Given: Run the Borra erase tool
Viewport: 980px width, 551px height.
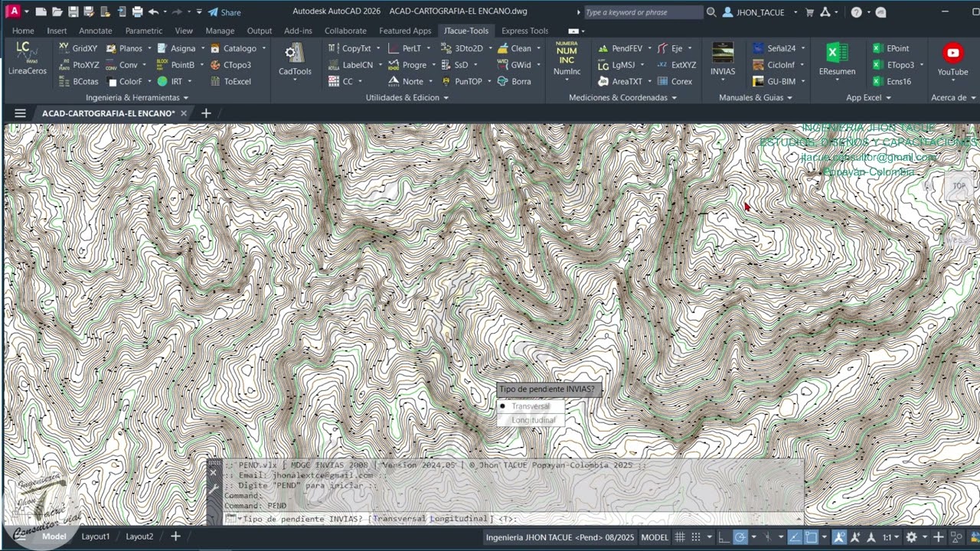Looking at the screenshot, I should point(514,81).
